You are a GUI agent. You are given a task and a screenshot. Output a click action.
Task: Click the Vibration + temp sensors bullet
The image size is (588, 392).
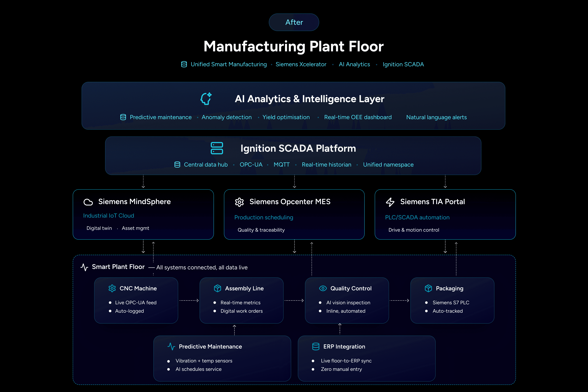click(x=204, y=361)
